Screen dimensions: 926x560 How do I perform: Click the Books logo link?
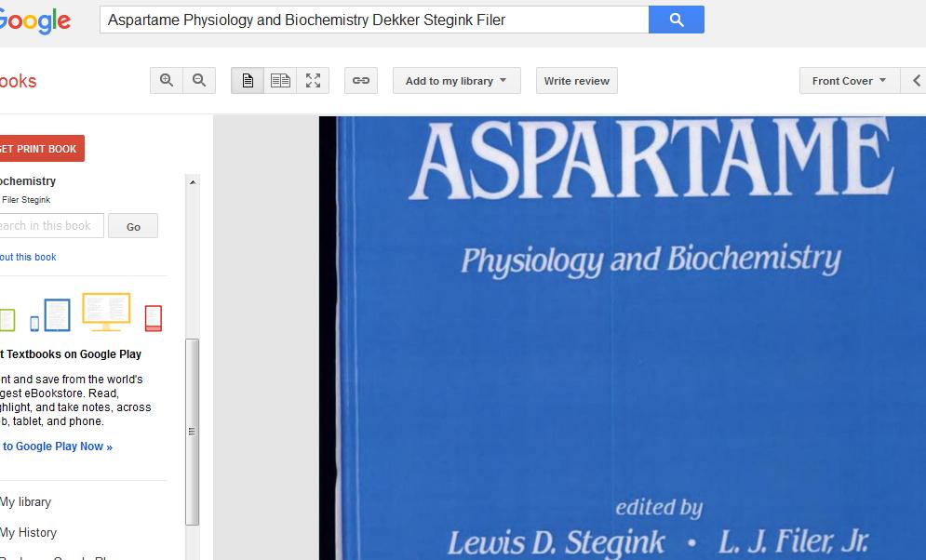pyautogui.click(x=18, y=81)
